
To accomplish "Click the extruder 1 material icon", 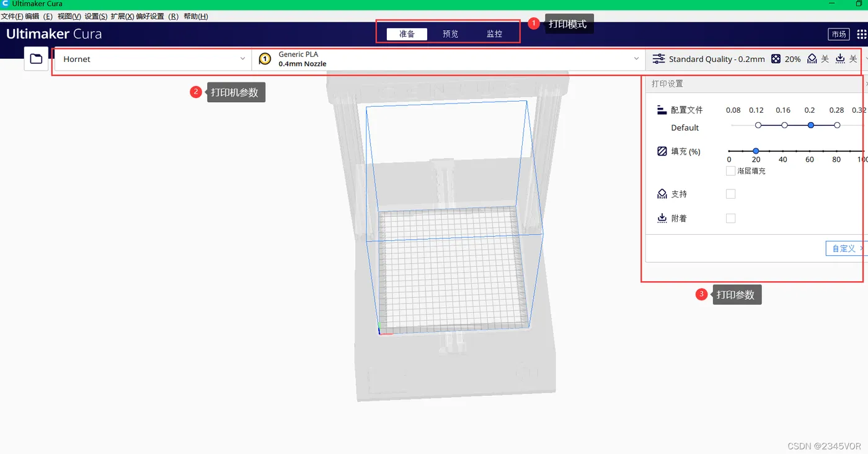I will pos(265,59).
